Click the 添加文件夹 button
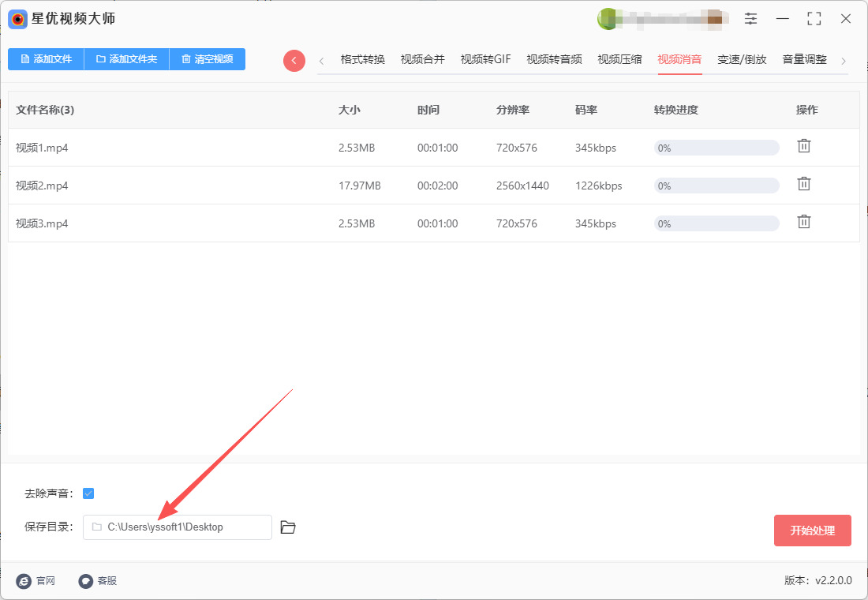Image resolution: width=868 pixels, height=600 pixels. [x=126, y=59]
